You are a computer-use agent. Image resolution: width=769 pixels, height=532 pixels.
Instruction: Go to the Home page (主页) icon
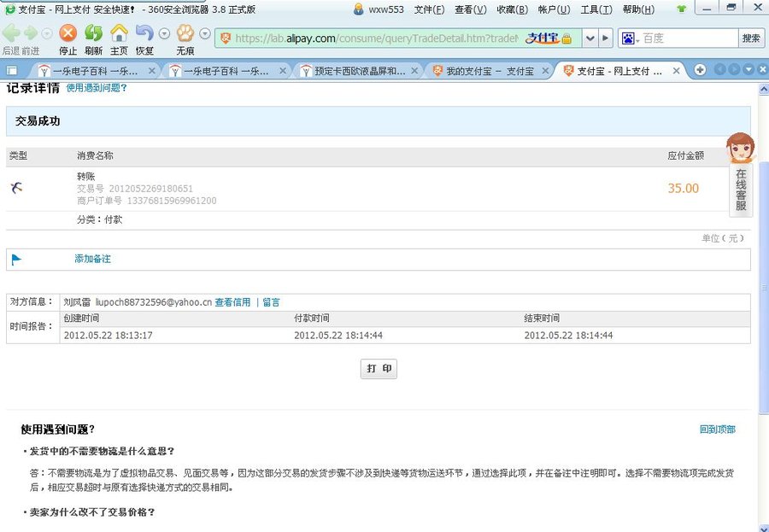coord(119,34)
